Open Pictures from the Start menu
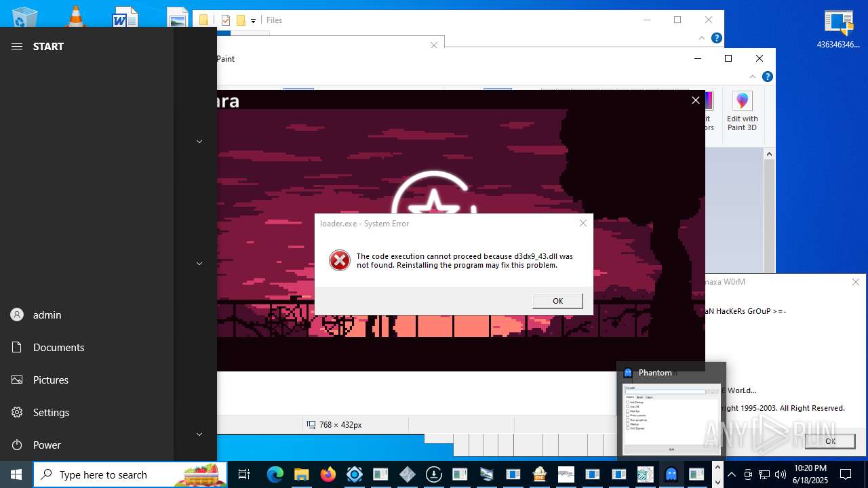Image resolution: width=868 pixels, height=488 pixels. [87, 380]
